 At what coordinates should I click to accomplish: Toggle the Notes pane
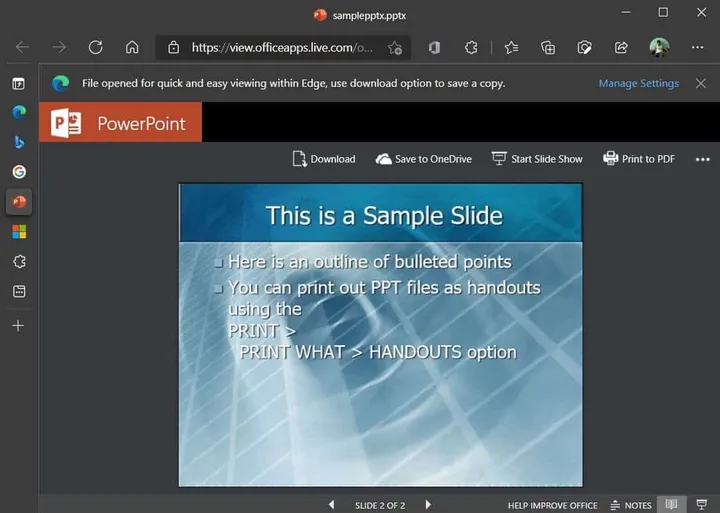[631, 505]
